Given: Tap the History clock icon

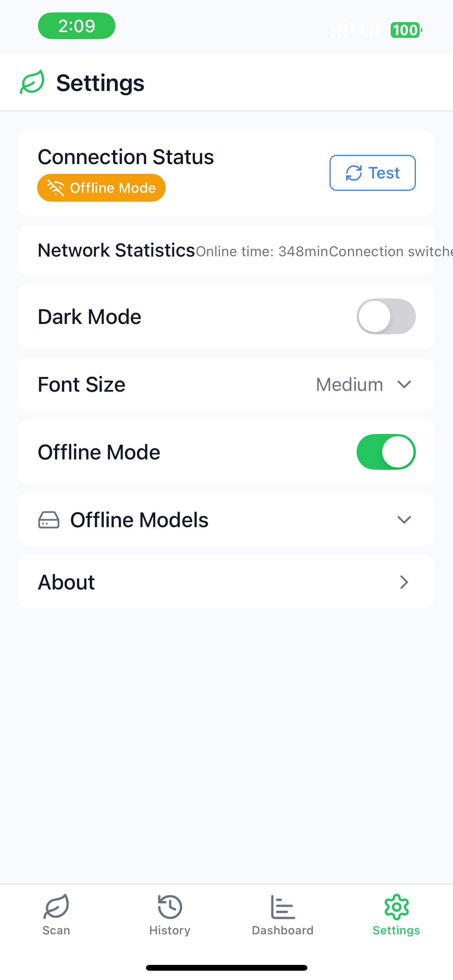Looking at the screenshot, I should (x=170, y=906).
